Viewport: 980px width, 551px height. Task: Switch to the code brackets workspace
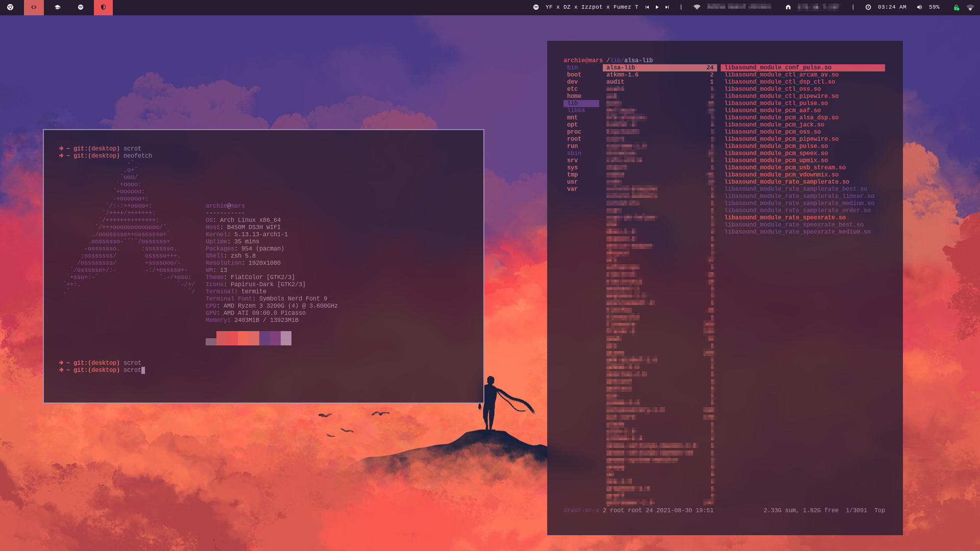point(34,7)
